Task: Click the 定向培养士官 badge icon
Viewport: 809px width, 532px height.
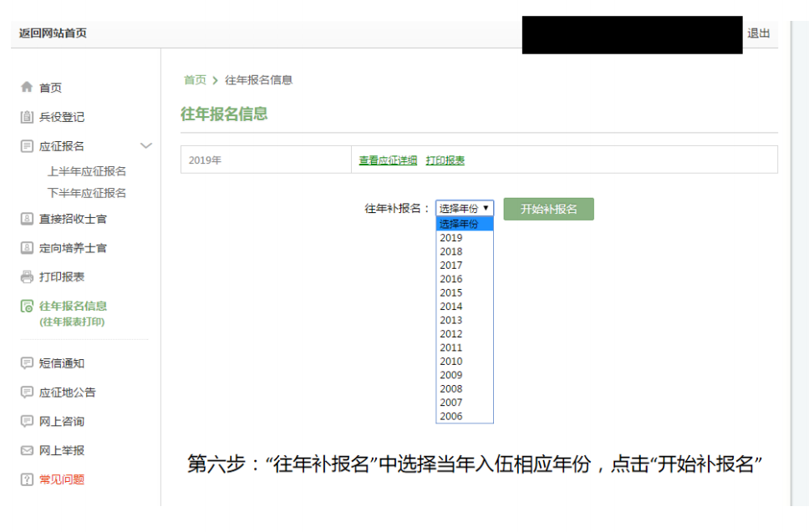Action: pos(27,248)
